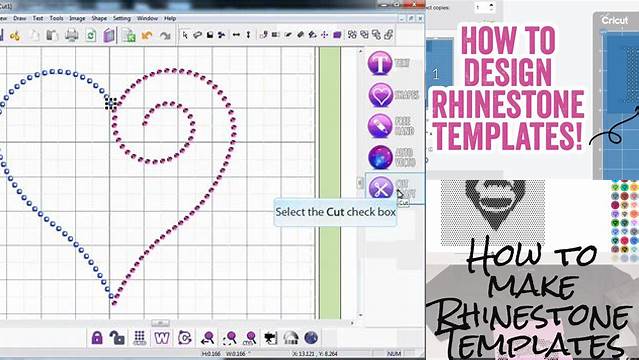Open the Shapes heart tool
Viewport: 639px width, 360px height.
coord(380,95)
